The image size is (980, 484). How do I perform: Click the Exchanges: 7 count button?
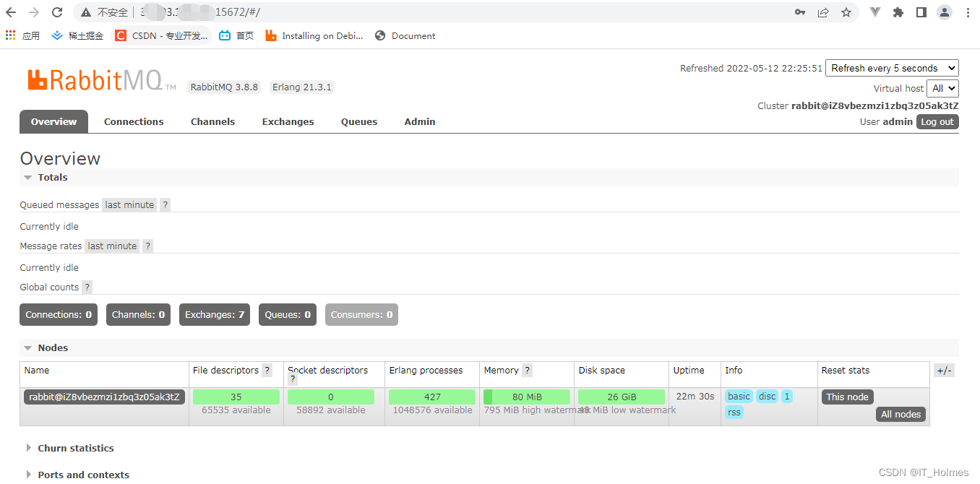tap(215, 314)
